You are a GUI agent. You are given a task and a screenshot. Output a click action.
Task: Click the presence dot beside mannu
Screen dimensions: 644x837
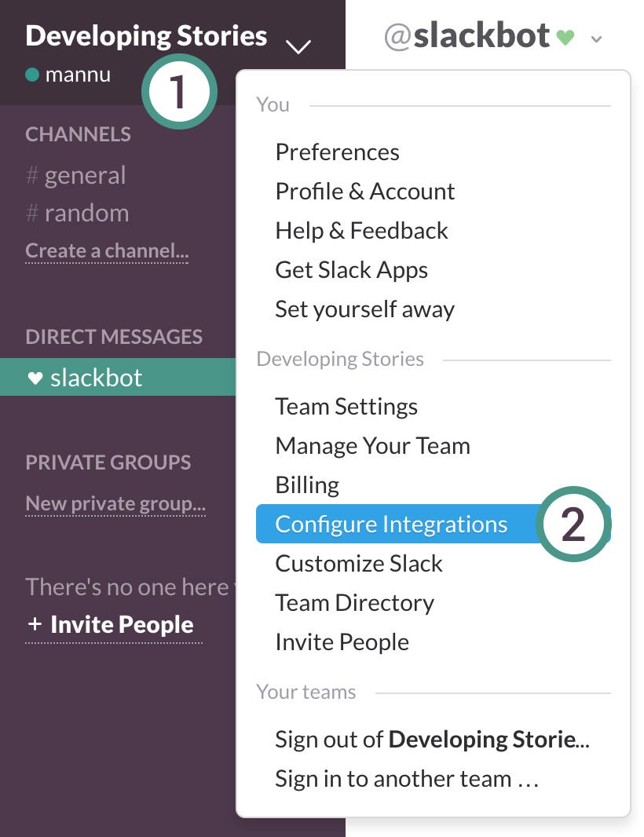32,75
